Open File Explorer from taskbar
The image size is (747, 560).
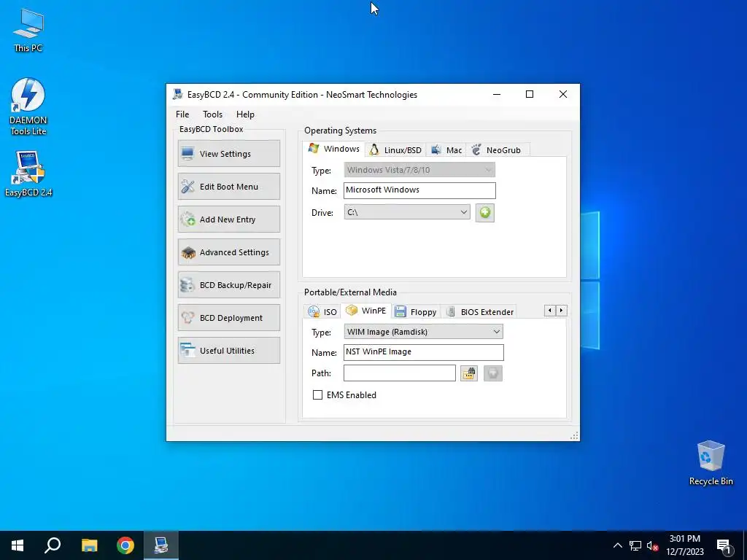[x=89, y=545]
